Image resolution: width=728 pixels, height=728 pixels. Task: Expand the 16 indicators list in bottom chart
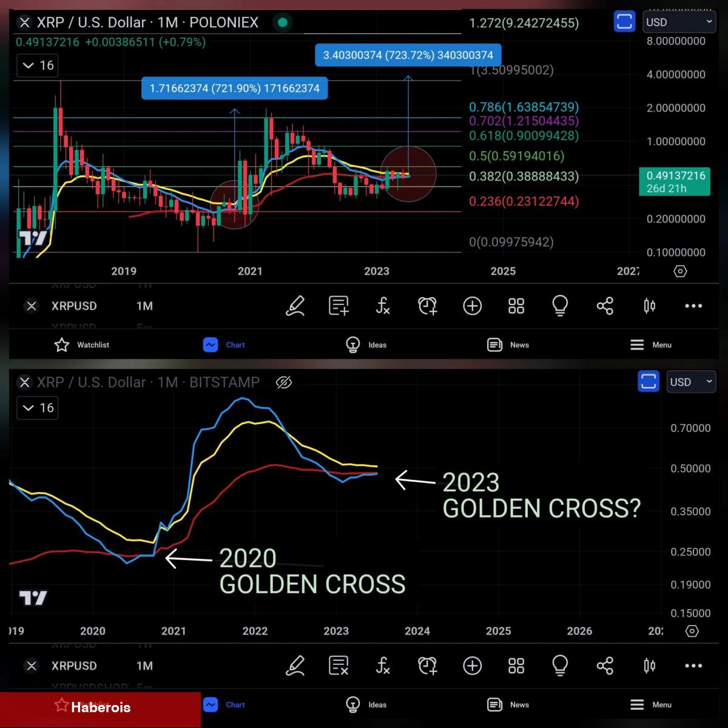pos(38,408)
